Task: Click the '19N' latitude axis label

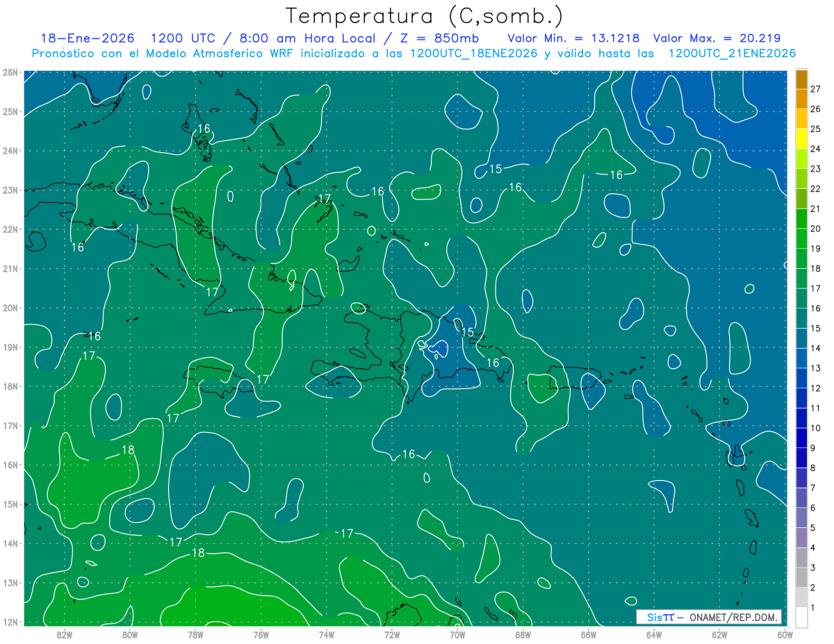Action: [10, 347]
